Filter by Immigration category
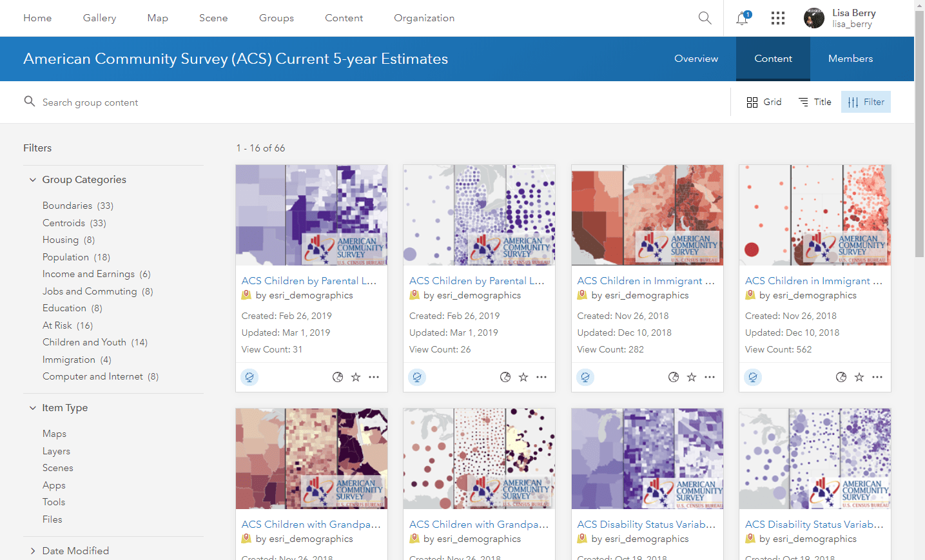 (77, 360)
